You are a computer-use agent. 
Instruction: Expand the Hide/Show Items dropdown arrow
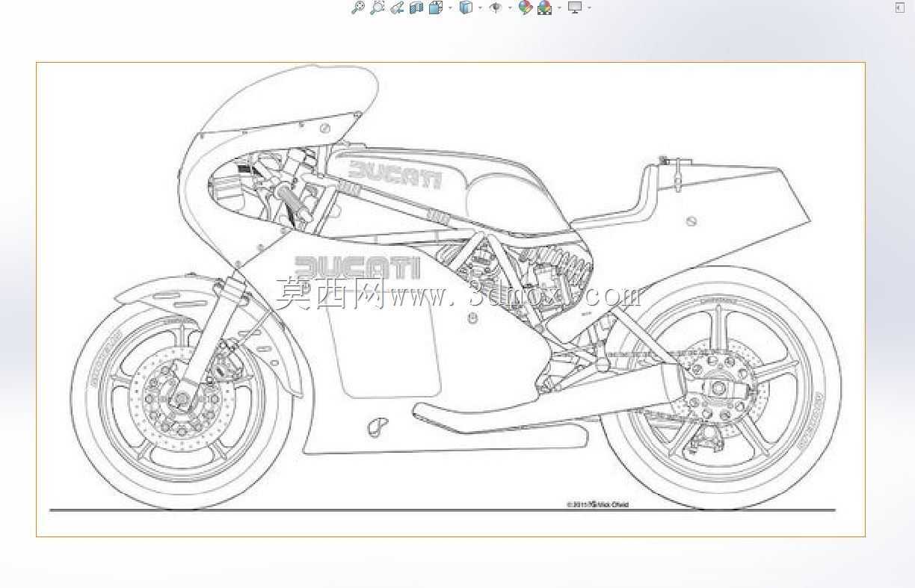coord(510,7)
